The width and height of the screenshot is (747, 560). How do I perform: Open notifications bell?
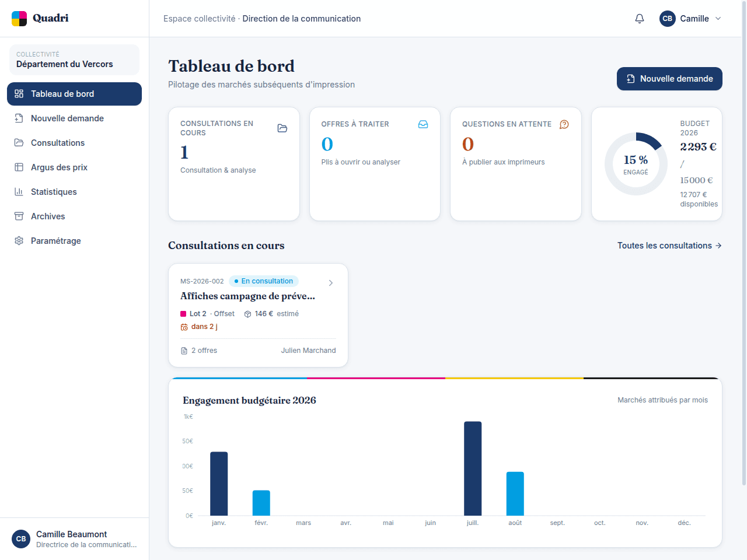pyautogui.click(x=640, y=19)
